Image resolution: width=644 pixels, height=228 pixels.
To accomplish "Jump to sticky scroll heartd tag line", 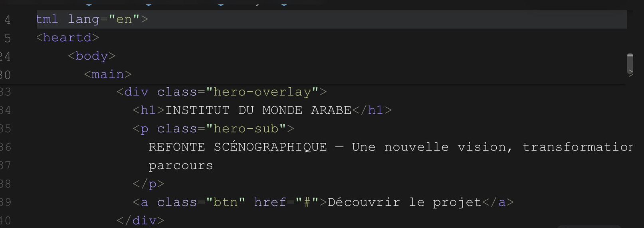I will tap(67, 38).
